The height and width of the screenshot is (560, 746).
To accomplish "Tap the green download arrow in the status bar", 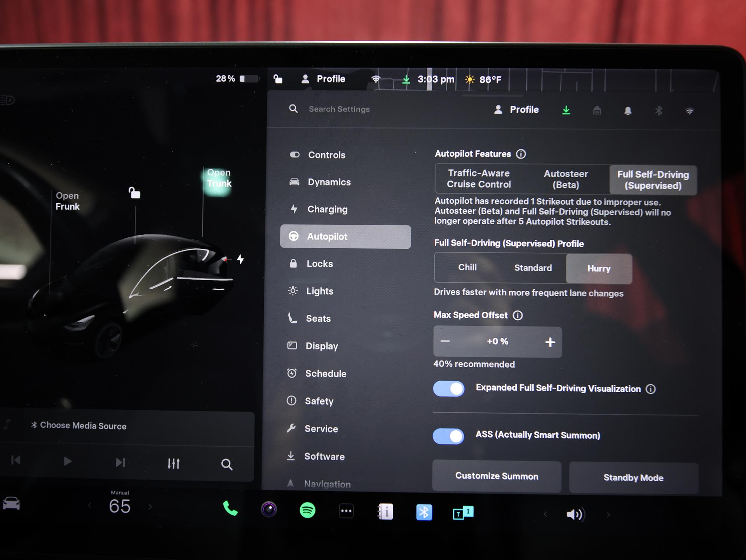I will (406, 80).
